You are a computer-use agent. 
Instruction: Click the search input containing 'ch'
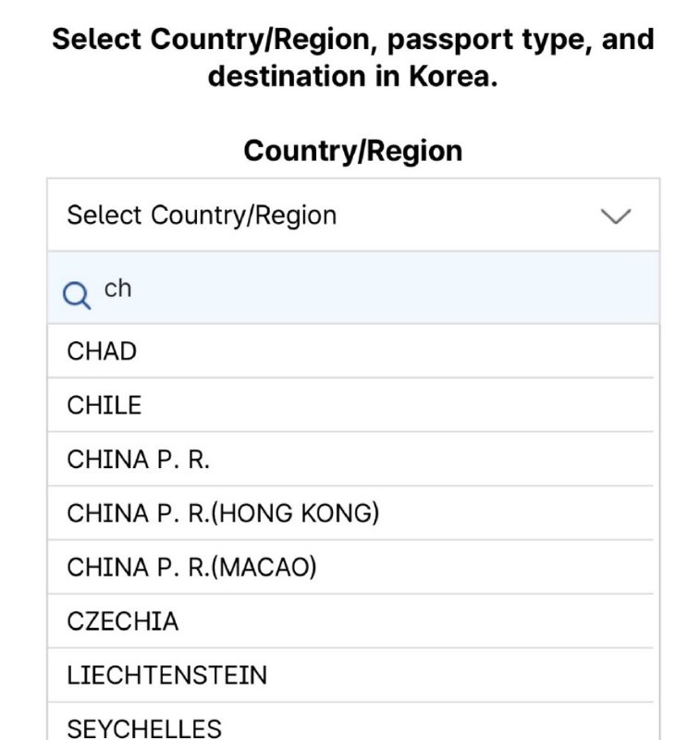pos(277,289)
